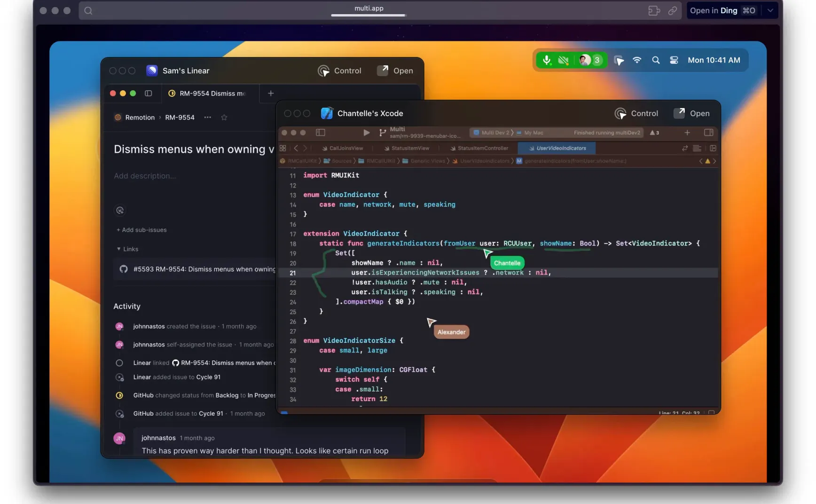Open the Multi Dev 2 scheme selector

coord(493,133)
